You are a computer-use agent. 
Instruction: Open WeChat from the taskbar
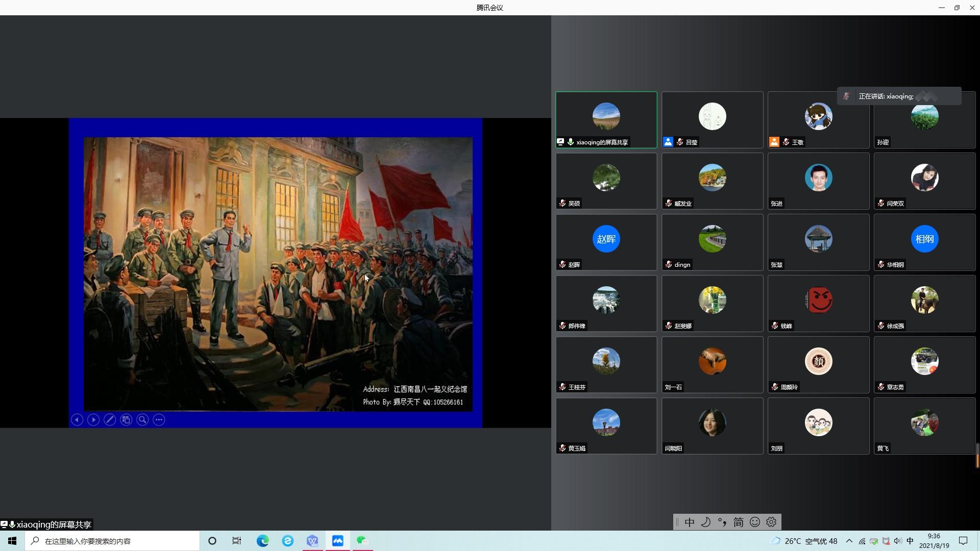[x=362, y=541]
